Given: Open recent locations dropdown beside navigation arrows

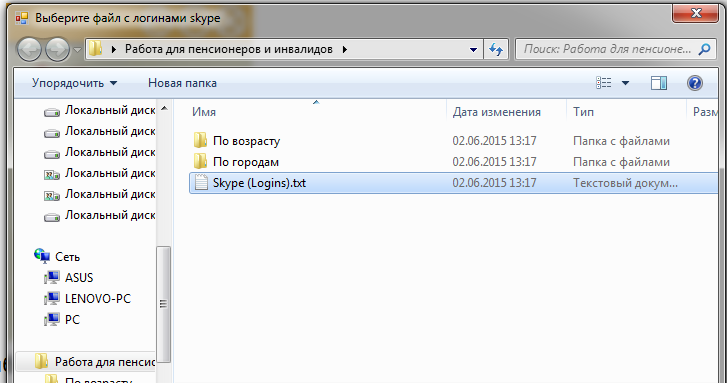Looking at the screenshot, I should pyautogui.click(x=77, y=49).
